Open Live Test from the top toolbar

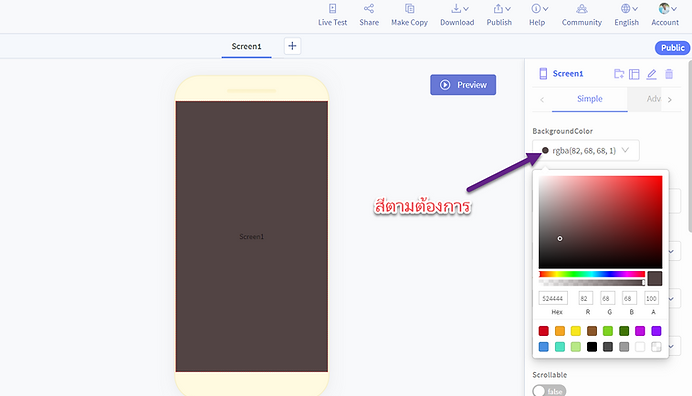coord(332,15)
